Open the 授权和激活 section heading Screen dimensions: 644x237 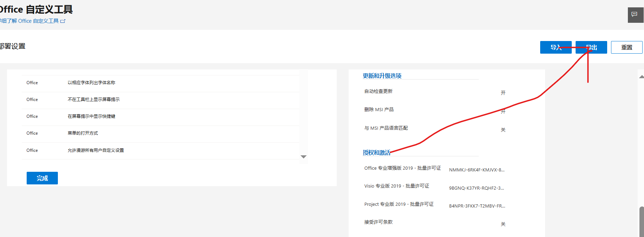coord(376,153)
